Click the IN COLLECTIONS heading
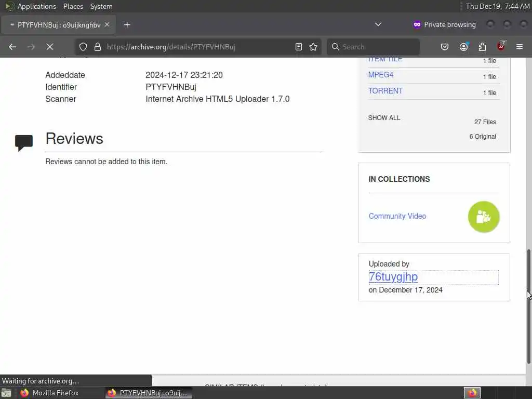Viewport: 532px width, 399px height. pos(399,179)
